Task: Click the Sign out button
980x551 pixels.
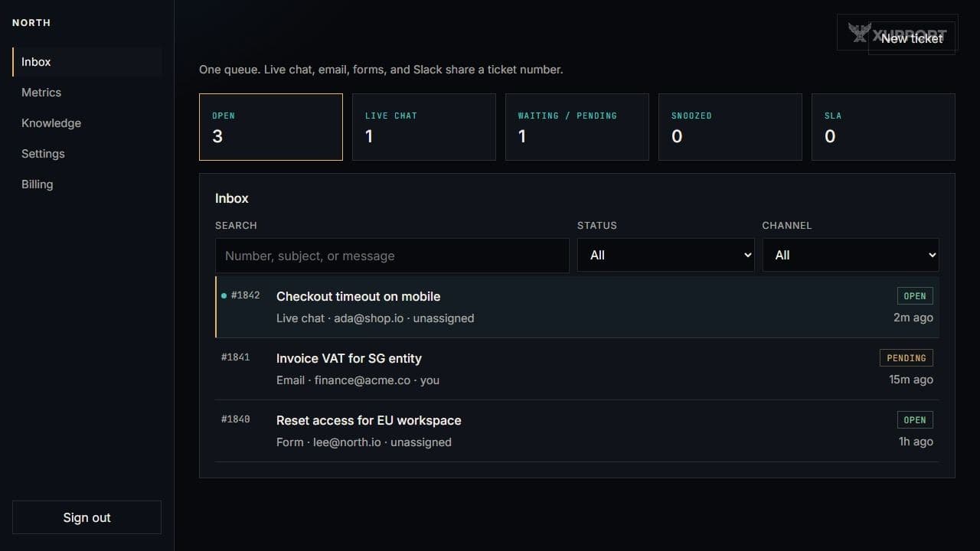Action: coord(87,517)
